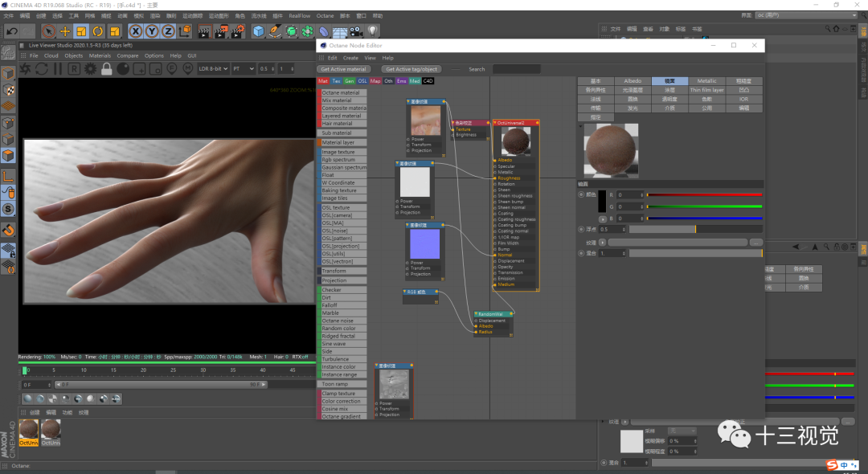Click the camera object icon
The width and height of the screenshot is (868, 474).
tap(356, 31)
